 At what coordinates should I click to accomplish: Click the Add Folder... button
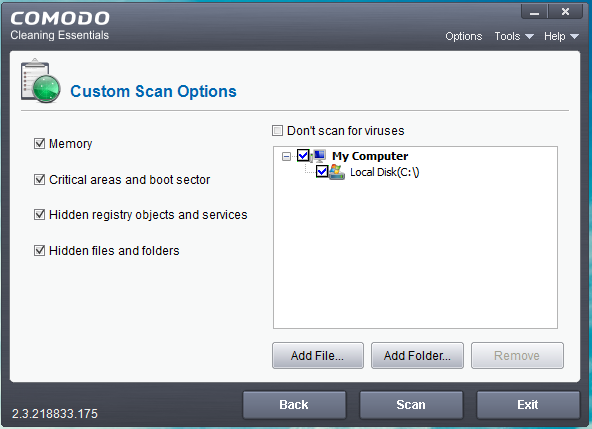tap(417, 355)
